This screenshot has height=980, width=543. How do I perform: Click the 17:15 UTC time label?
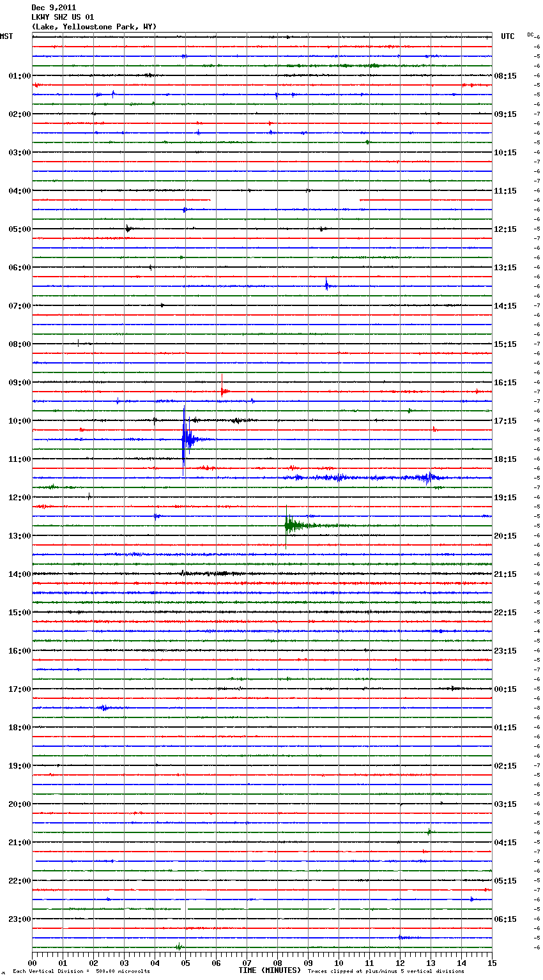505,421
